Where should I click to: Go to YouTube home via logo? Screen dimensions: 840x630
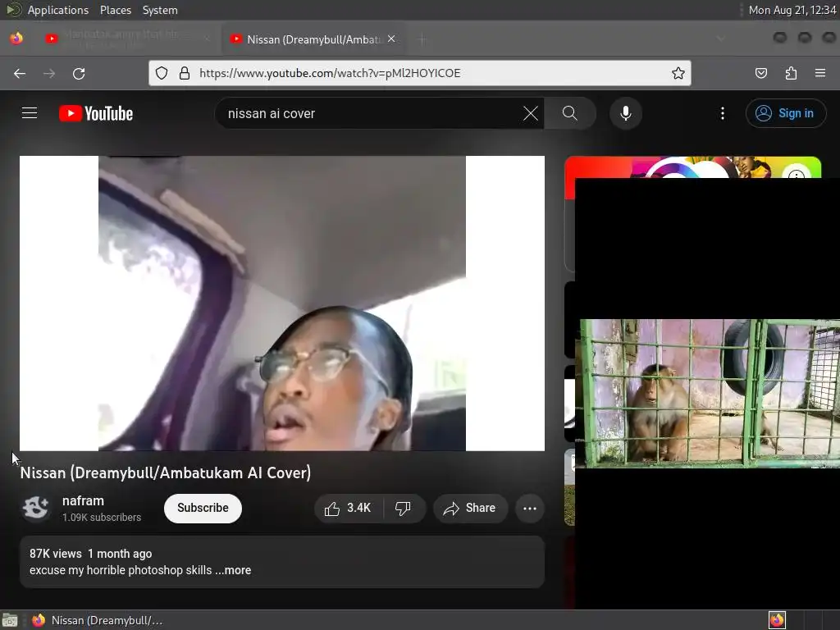tap(96, 113)
